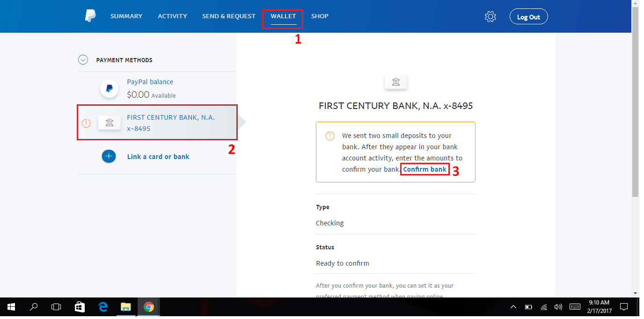
Task: Click the 'Type' label
Action: point(322,207)
